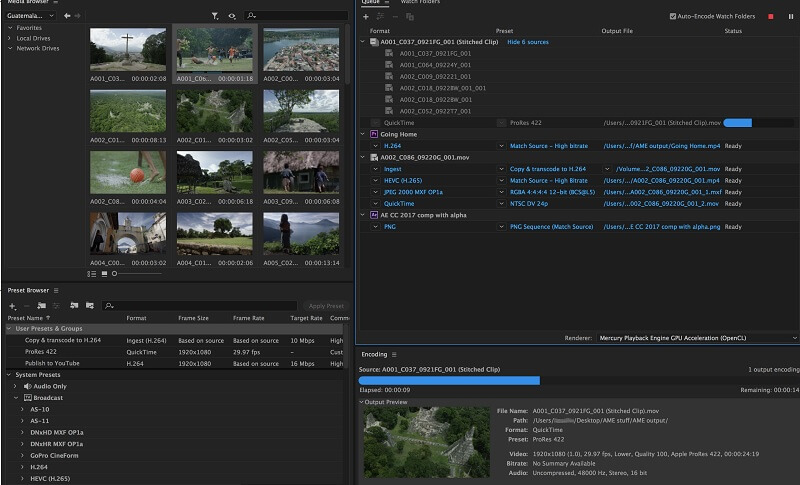The image size is (800, 485).
Task: Switch Media Browser to list view
Action: pyautogui.click(x=91, y=273)
